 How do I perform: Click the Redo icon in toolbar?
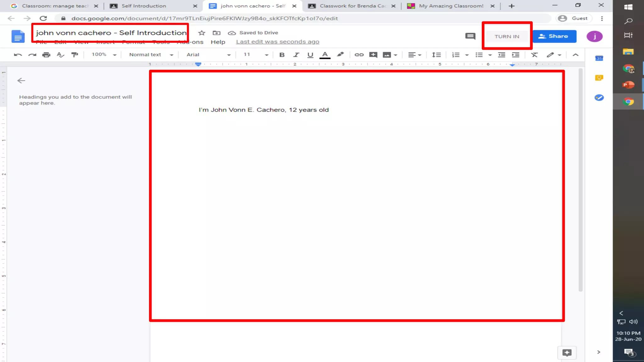pos(32,55)
